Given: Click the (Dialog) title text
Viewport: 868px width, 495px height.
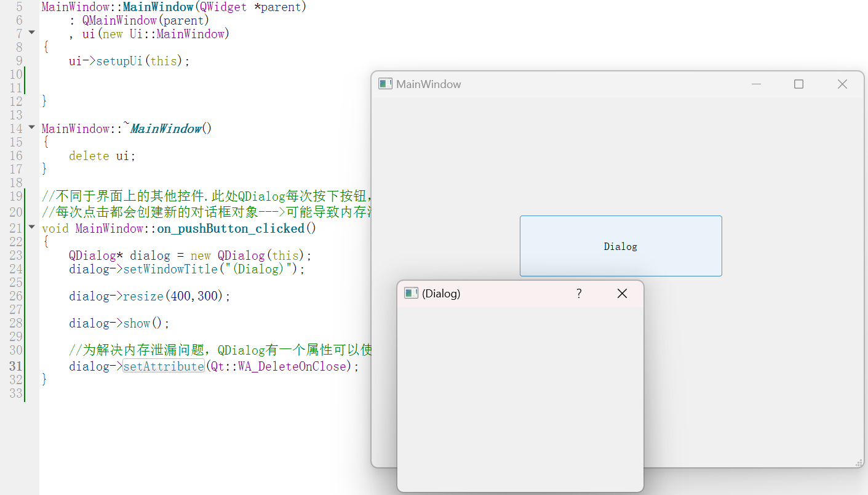Looking at the screenshot, I should (x=441, y=294).
